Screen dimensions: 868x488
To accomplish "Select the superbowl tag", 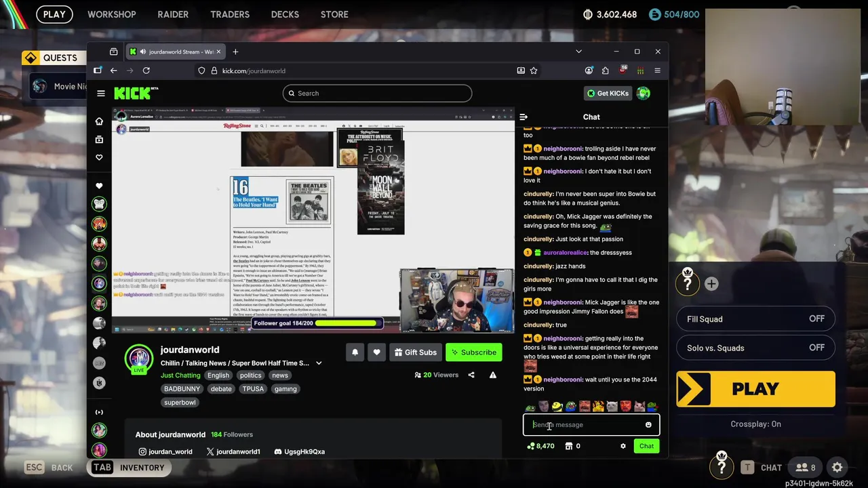I will (180, 403).
